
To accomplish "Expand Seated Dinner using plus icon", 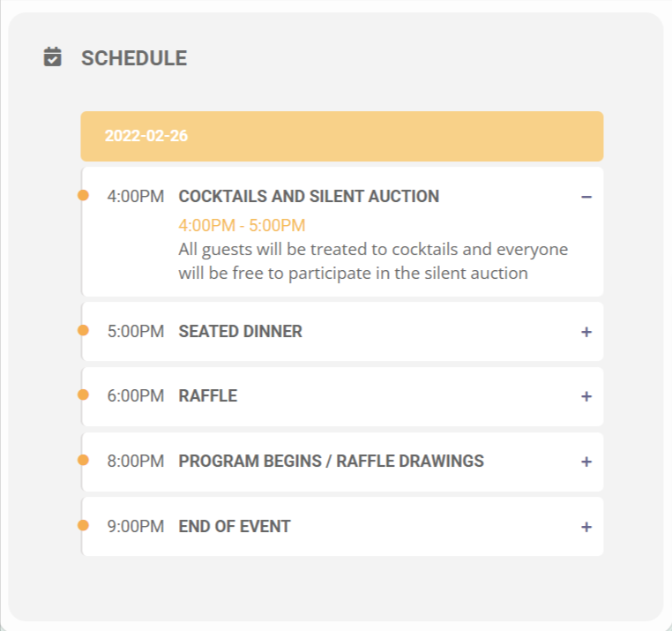I will tap(586, 332).
